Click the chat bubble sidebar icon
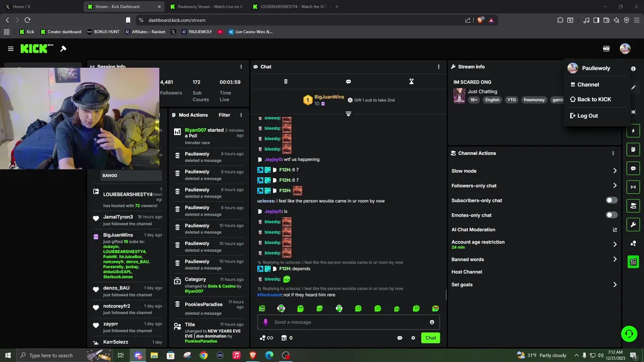This screenshot has height=362, width=644. (633, 168)
